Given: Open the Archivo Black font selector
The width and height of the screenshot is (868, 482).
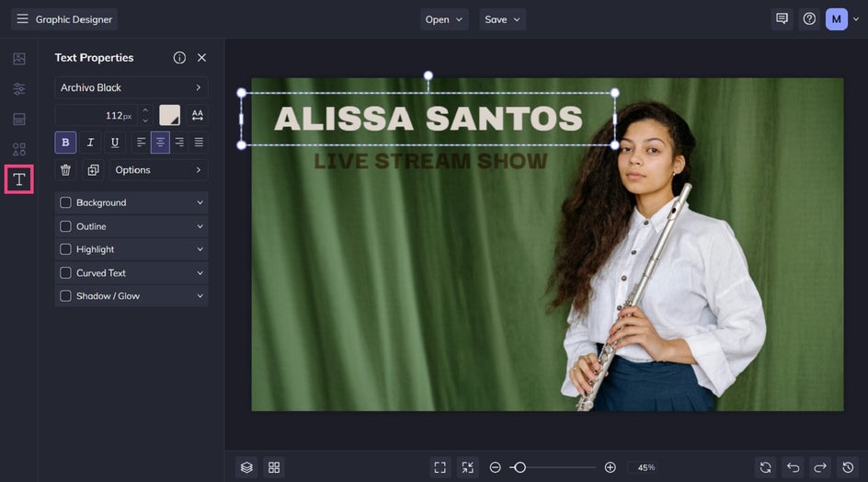Looking at the screenshot, I should click(x=131, y=87).
